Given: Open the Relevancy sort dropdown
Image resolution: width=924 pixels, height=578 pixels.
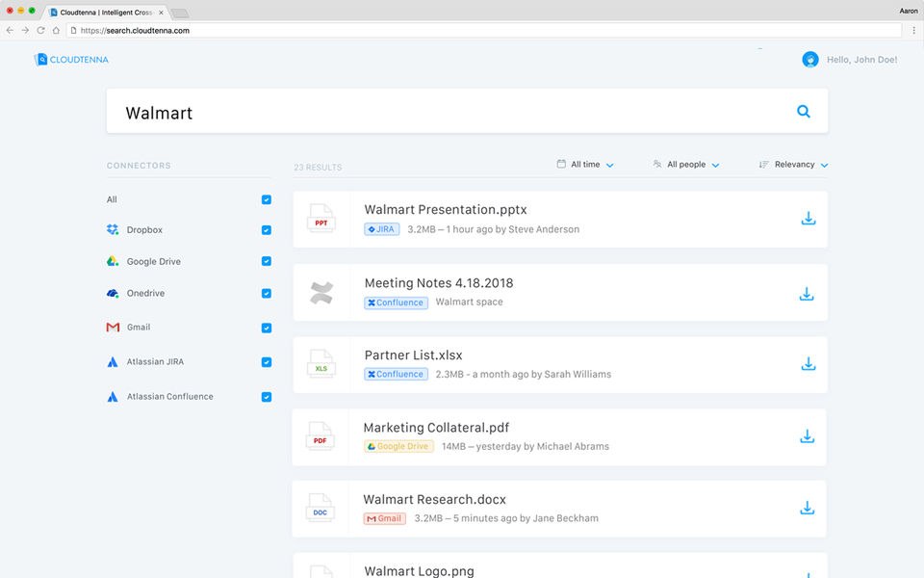Looking at the screenshot, I should click(x=794, y=165).
